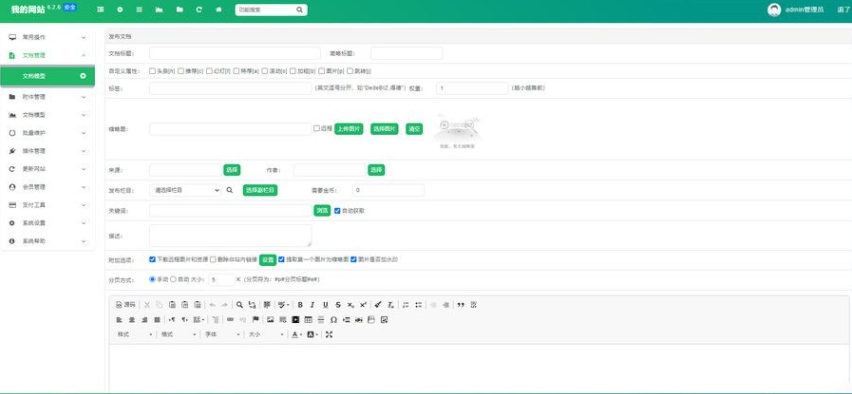Click the 文档标题 input field

tap(235, 53)
